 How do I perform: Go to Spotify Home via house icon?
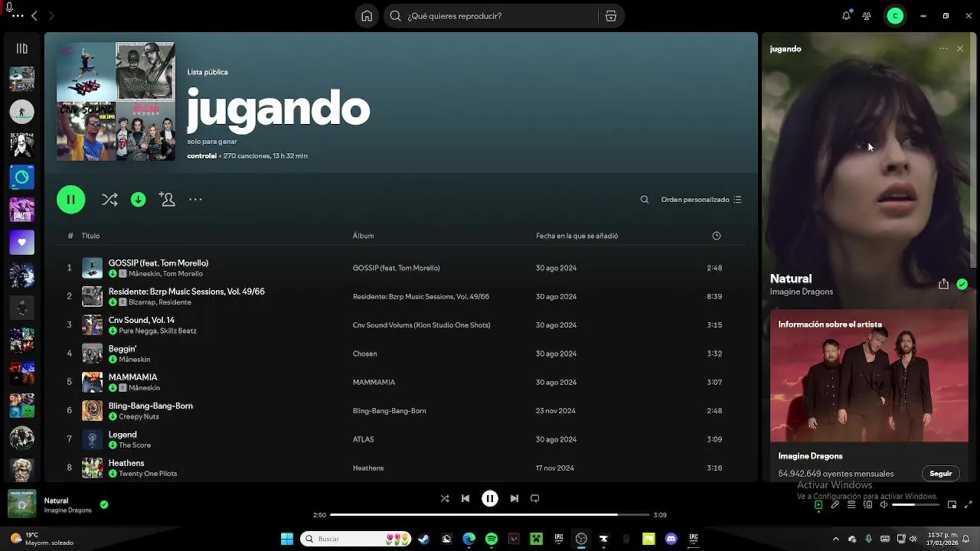(x=367, y=16)
